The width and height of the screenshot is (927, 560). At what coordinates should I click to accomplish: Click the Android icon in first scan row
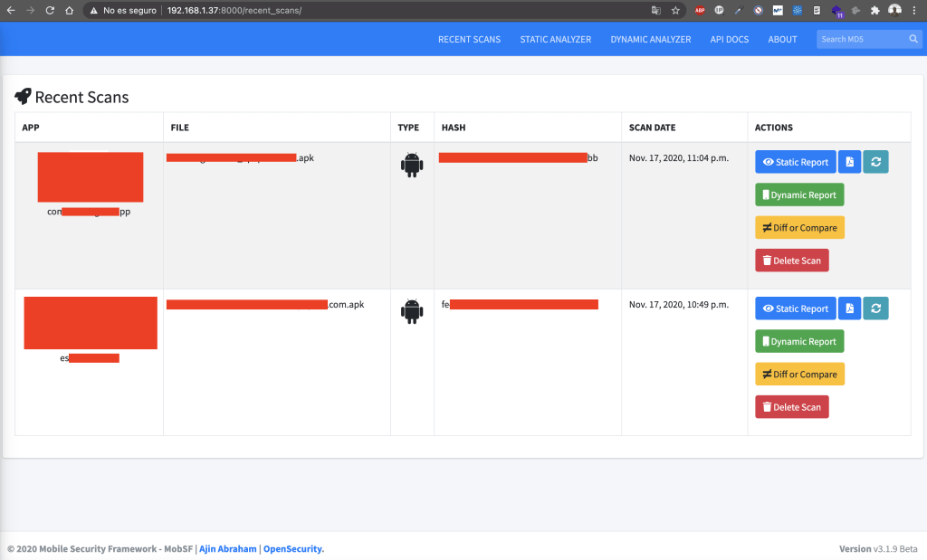click(x=412, y=165)
